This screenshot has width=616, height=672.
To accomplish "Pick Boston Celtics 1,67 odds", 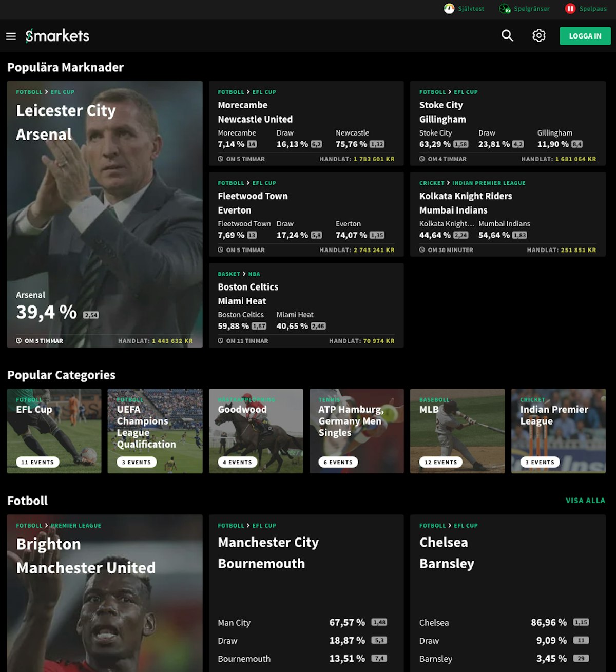I will 259,326.
